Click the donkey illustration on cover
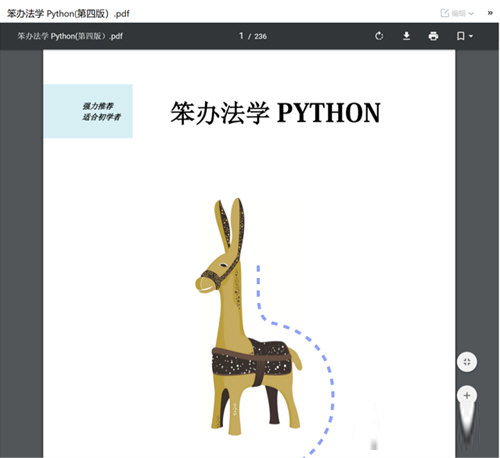500x458 pixels. (249, 317)
